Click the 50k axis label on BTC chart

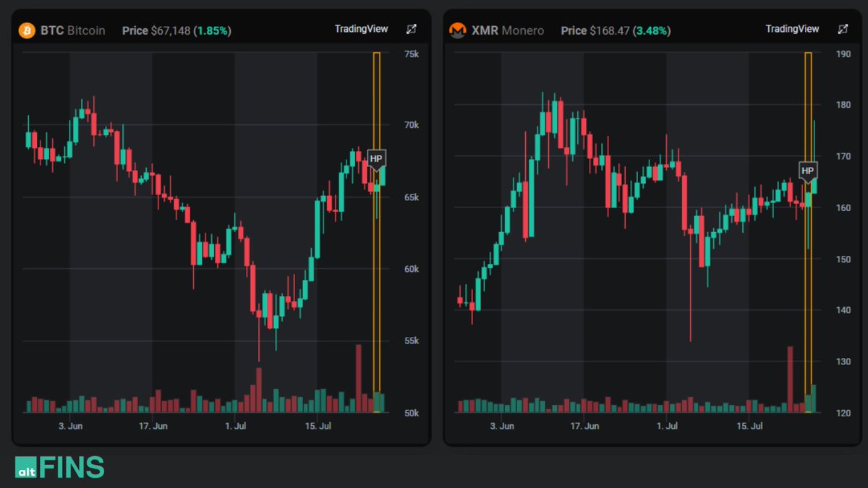click(x=412, y=414)
